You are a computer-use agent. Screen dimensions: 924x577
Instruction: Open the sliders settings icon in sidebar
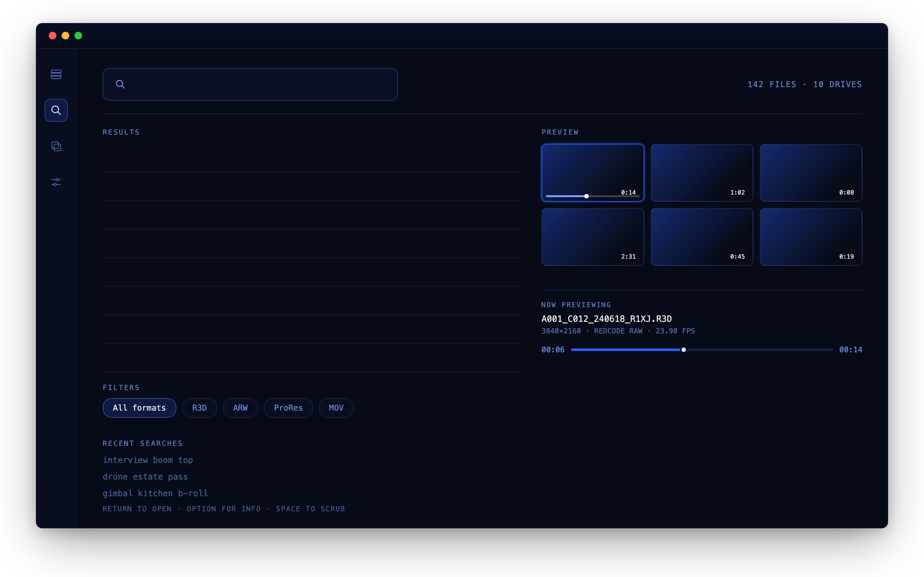click(x=56, y=182)
